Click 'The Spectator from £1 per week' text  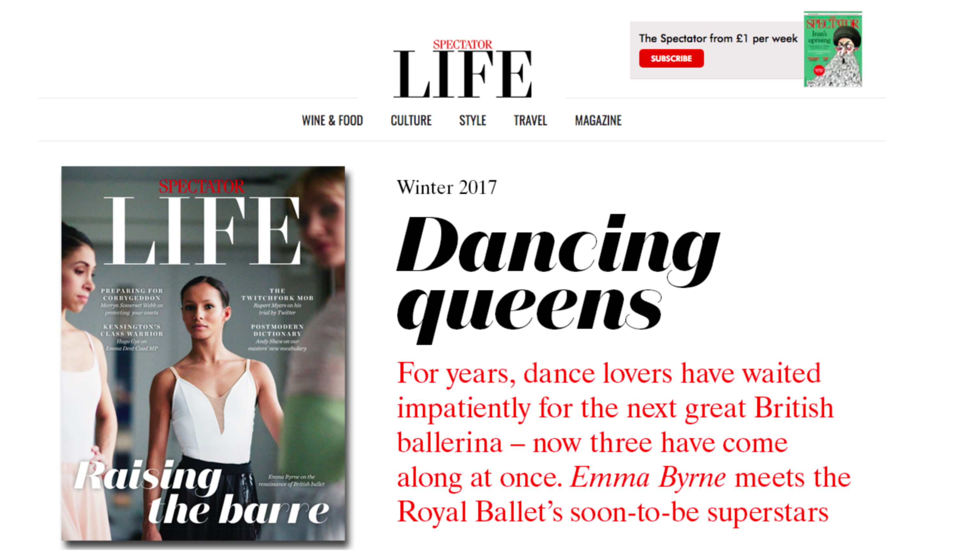click(718, 38)
